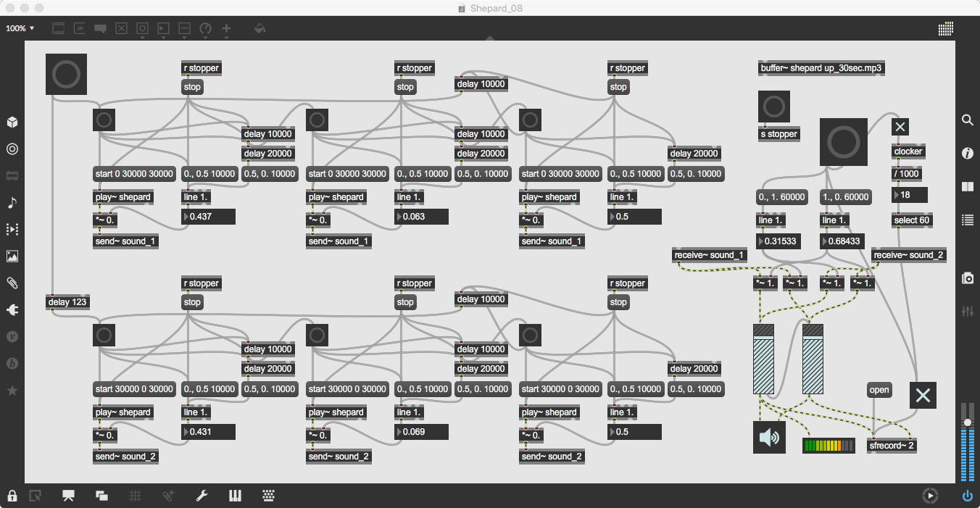Toggle the large X toggle beside the open message
This screenshot has width=980, height=508.
coord(923,396)
